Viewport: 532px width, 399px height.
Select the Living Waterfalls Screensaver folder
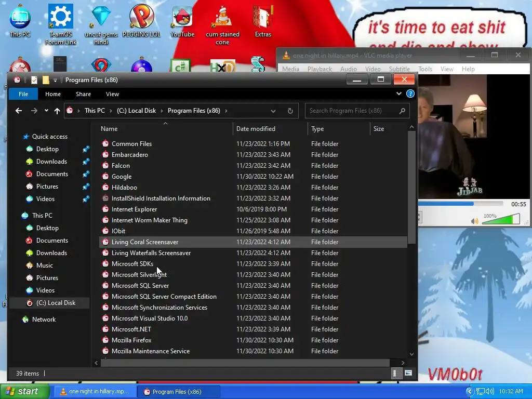[253, 253]
